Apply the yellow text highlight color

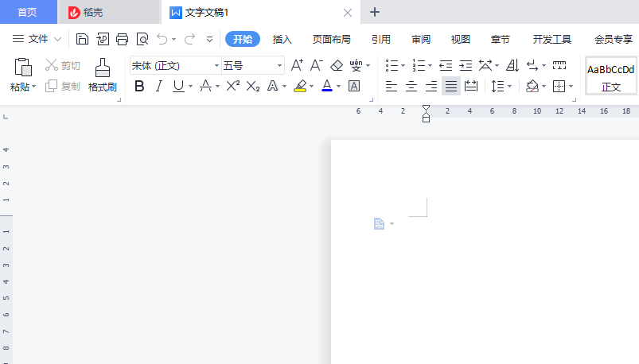(299, 86)
